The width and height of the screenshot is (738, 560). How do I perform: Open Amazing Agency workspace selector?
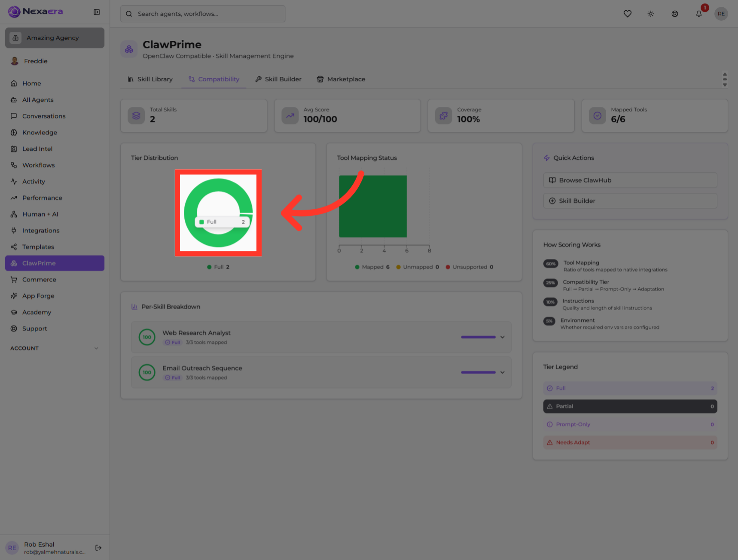(55, 38)
